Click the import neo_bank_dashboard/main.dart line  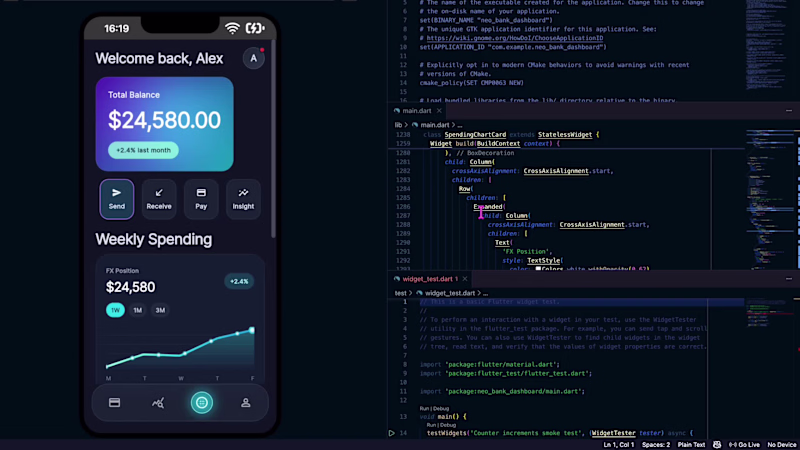tap(502, 391)
